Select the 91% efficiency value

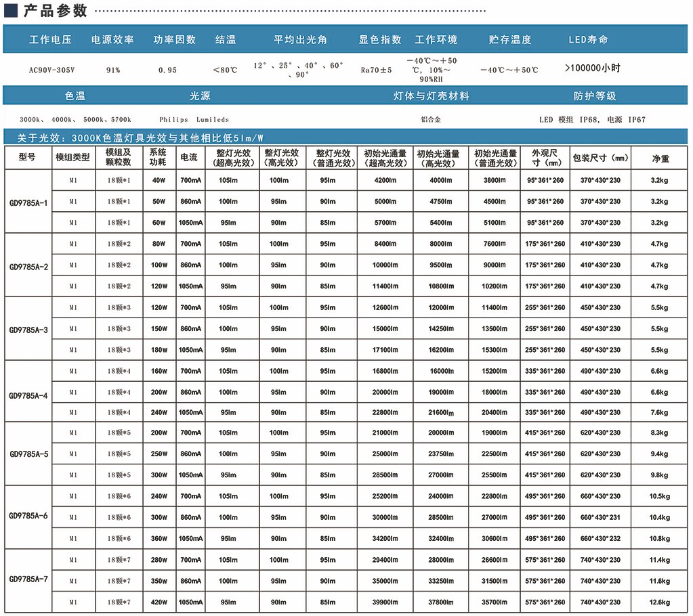pyautogui.click(x=113, y=70)
